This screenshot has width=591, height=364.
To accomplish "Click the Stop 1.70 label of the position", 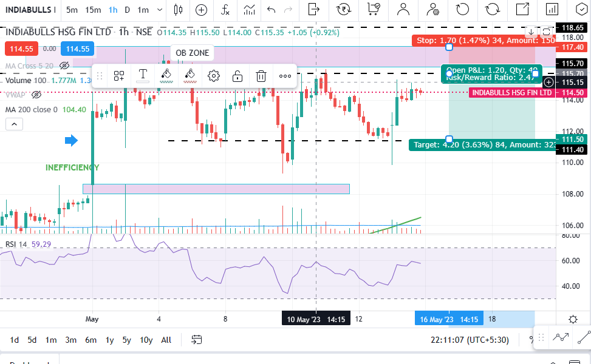I will pyautogui.click(x=483, y=40).
